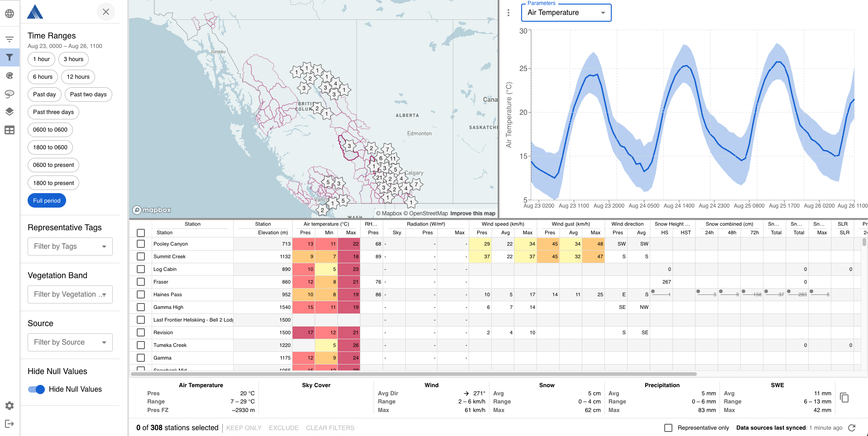Choose the 12 hours time range
Image resolution: width=868 pixels, height=436 pixels.
(x=78, y=77)
